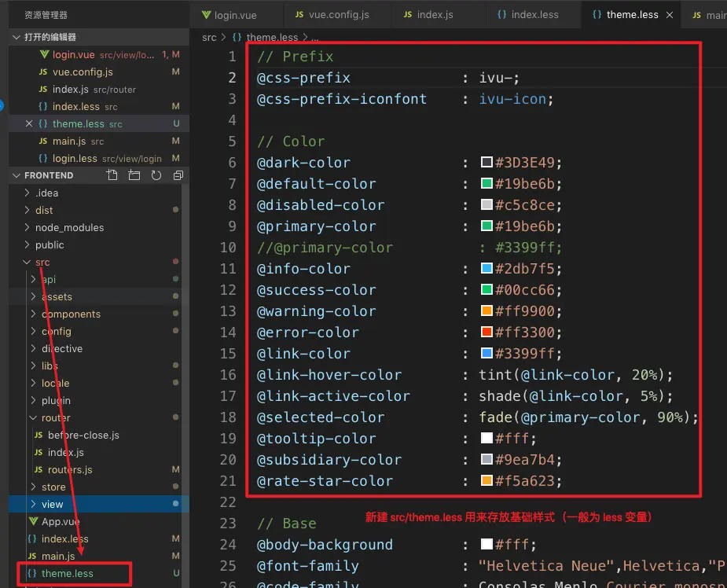Expand the api folder
727x588 pixels.
(33, 279)
